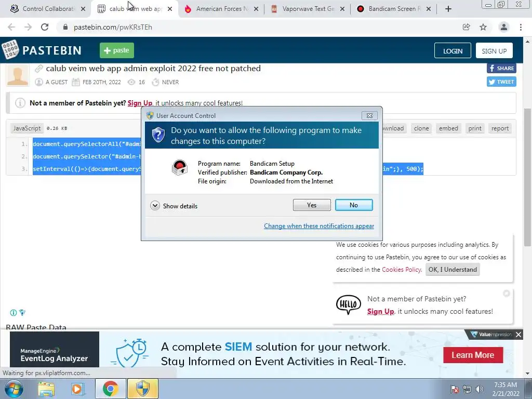Click Learn More on SIEM ad
The image size is (532, 399).
pyautogui.click(x=473, y=355)
